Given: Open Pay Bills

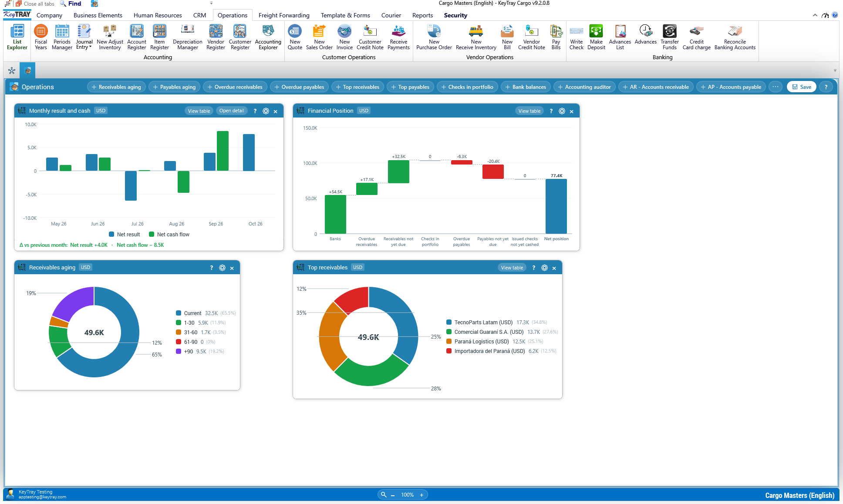Looking at the screenshot, I should pyautogui.click(x=556, y=37).
